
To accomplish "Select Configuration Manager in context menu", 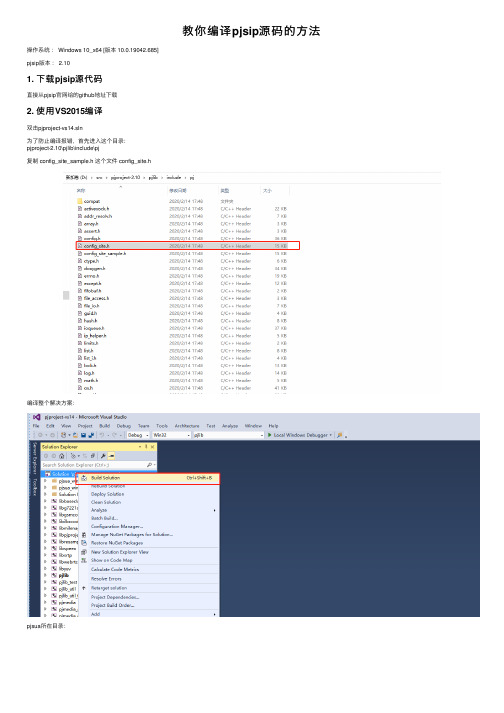I will [117, 527].
